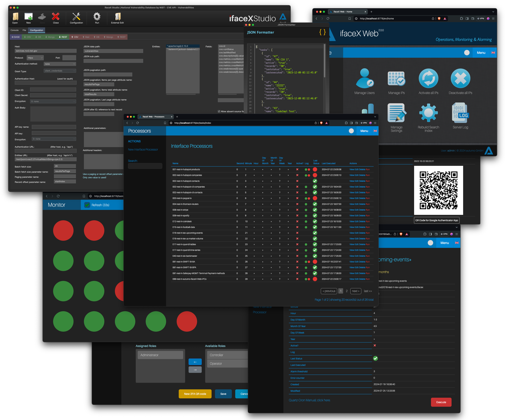Click the New 2FA QR code button

click(195, 394)
